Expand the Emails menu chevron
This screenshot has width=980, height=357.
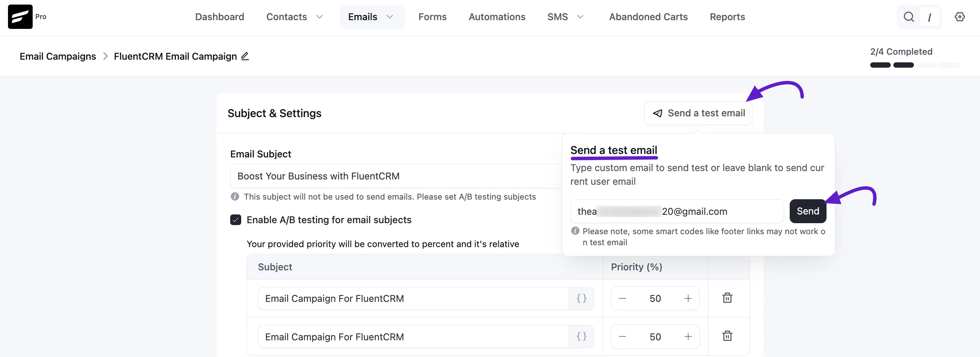click(x=390, y=17)
